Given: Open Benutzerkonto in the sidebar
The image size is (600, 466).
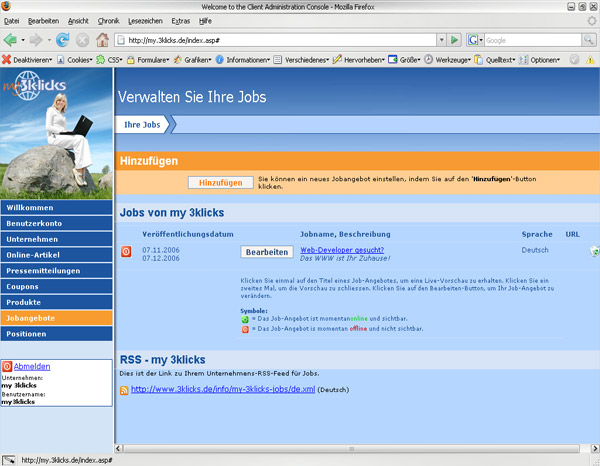Looking at the screenshot, I should tap(57, 223).
